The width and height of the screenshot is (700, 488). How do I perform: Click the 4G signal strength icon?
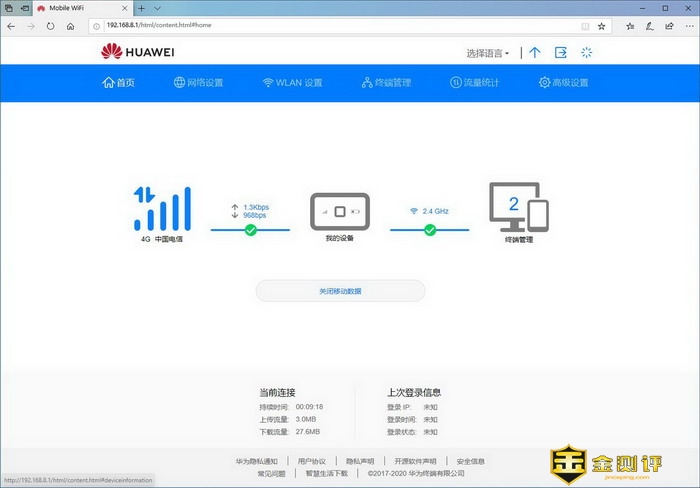coord(161,208)
